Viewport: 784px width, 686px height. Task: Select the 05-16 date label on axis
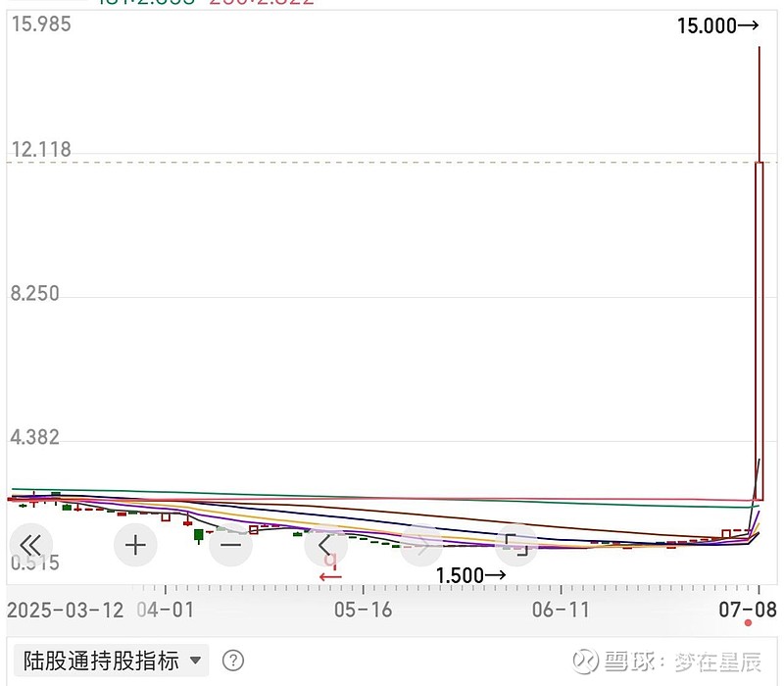(363, 610)
